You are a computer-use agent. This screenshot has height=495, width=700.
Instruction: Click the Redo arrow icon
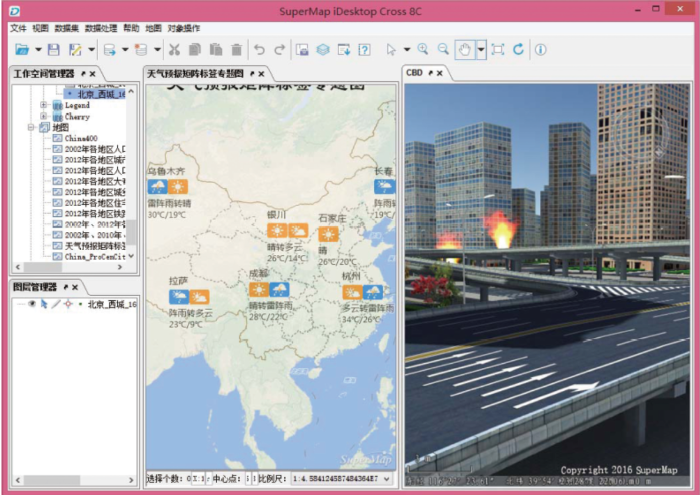tap(279, 50)
